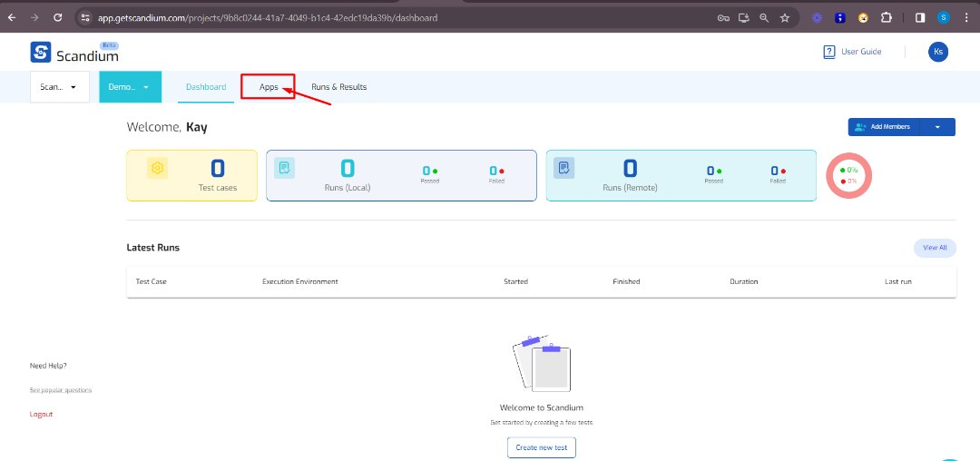Click the Test cases card
Image resolution: width=980 pixels, height=461 pixels.
[x=191, y=175]
